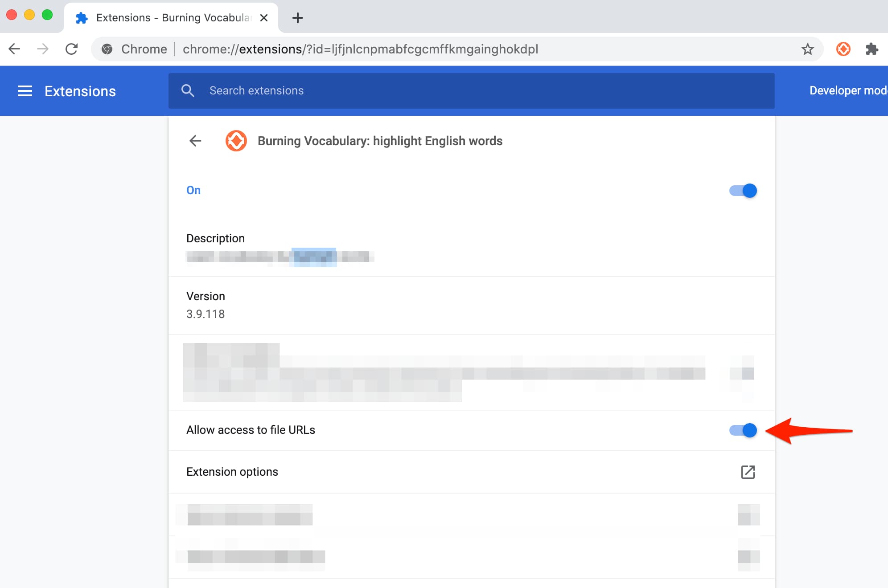This screenshot has height=588, width=888.
Task: Click the Extensions header title
Action: tap(80, 91)
